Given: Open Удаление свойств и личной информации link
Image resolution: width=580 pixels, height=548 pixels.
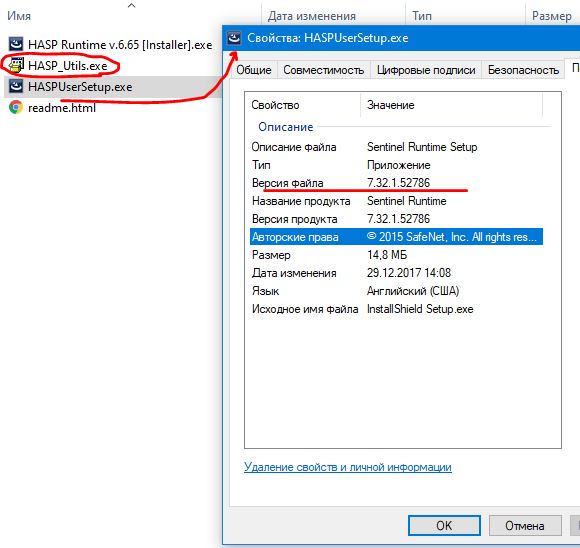Looking at the screenshot, I should tap(348, 467).
